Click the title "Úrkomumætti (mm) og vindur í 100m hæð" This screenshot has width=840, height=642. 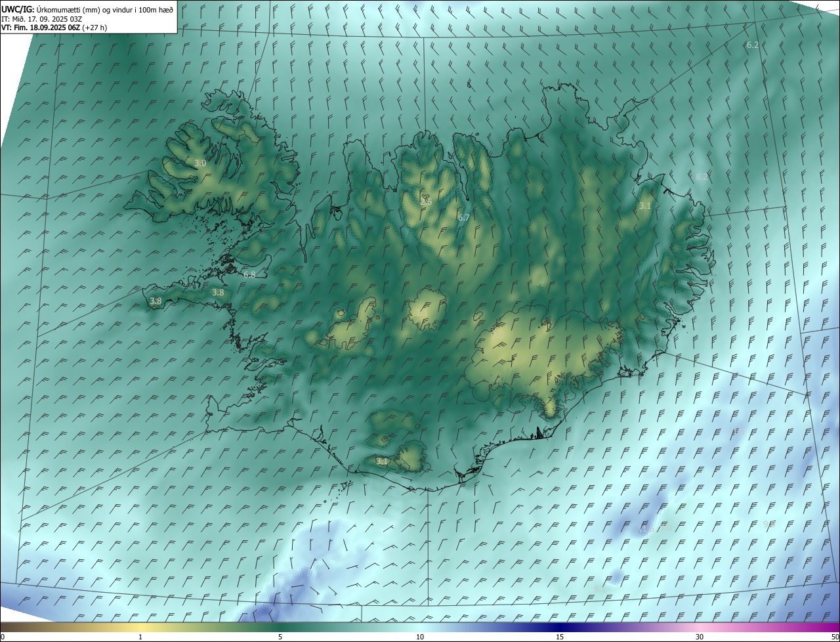[x=104, y=9]
